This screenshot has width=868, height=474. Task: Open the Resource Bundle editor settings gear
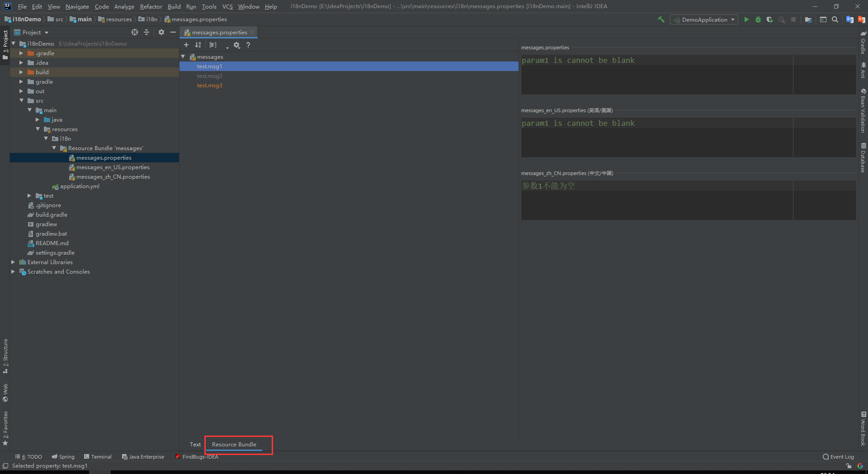(x=237, y=45)
